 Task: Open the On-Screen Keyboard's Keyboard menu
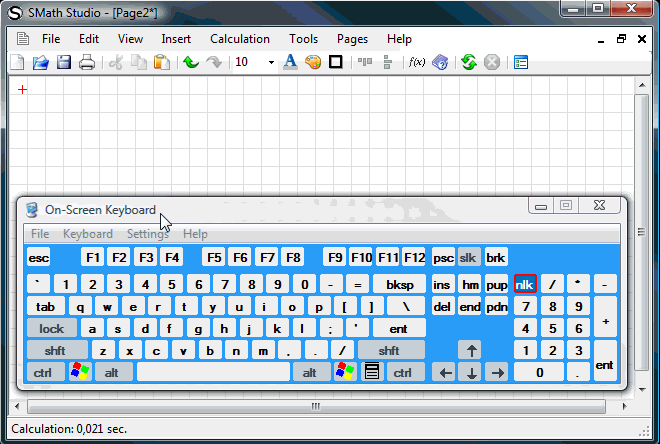(88, 234)
